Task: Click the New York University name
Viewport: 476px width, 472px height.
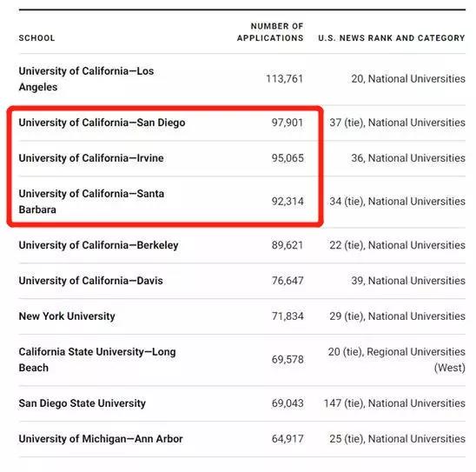Action: click(67, 316)
